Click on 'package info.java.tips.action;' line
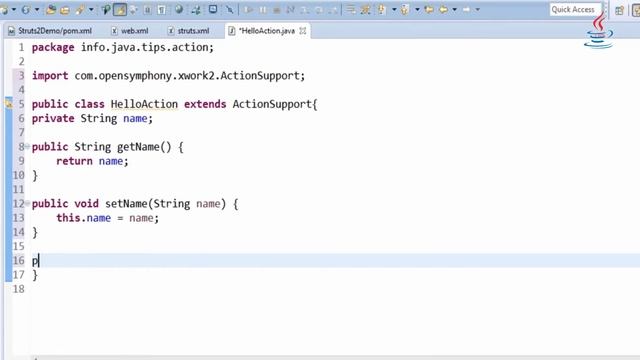This screenshot has width=640, height=360. tap(122, 47)
